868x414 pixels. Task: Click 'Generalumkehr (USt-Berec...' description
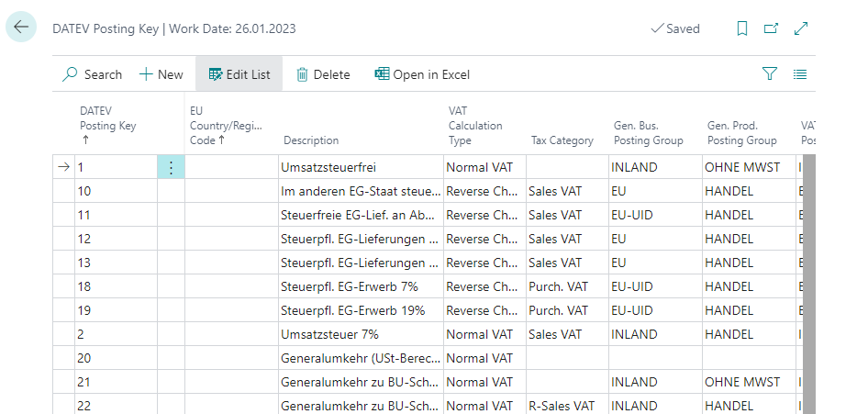pyautogui.click(x=361, y=358)
